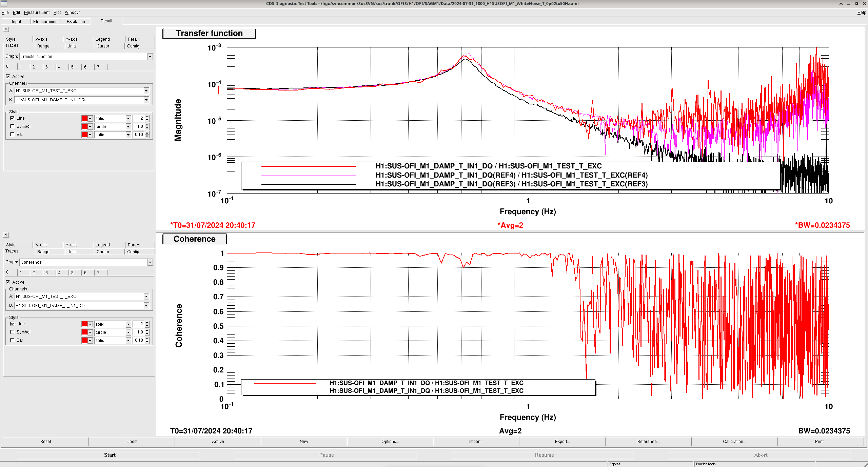Toggle Active checkbox in upper Traces panel
Viewport: 868px width, 467px height.
pyautogui.click(x=8, y=76)
